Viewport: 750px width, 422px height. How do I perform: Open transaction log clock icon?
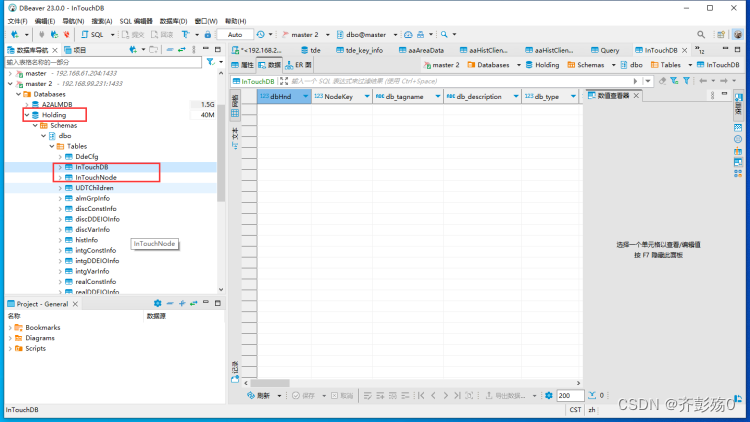pos(260,34)
